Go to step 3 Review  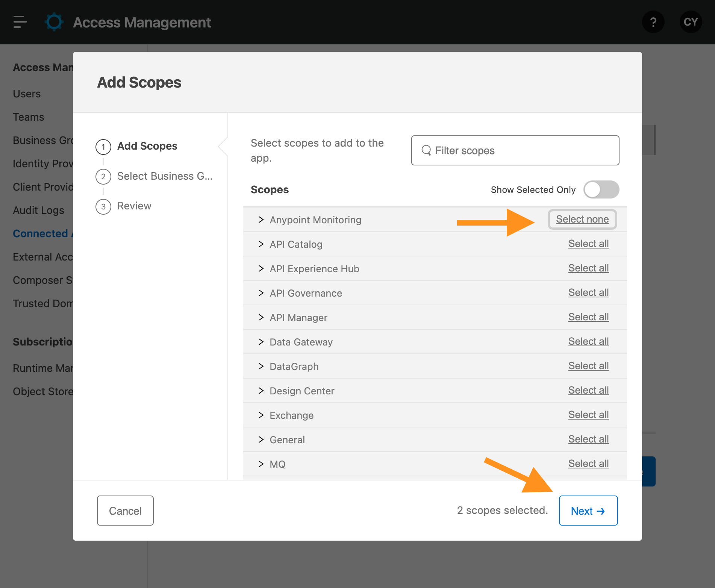point(124,206)
